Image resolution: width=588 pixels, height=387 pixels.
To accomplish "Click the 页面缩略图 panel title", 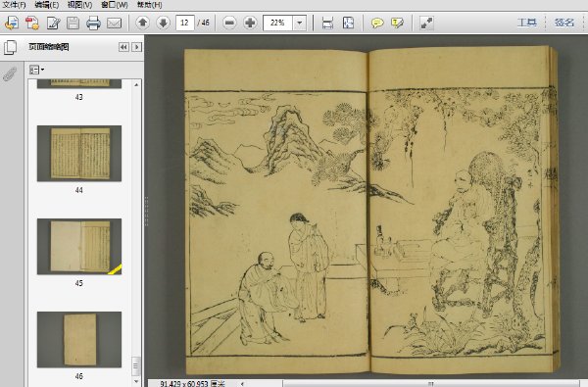I will point(49,47).
